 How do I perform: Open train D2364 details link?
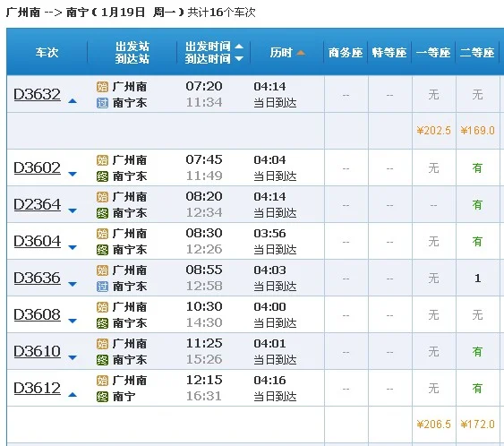tap(37, 204)
